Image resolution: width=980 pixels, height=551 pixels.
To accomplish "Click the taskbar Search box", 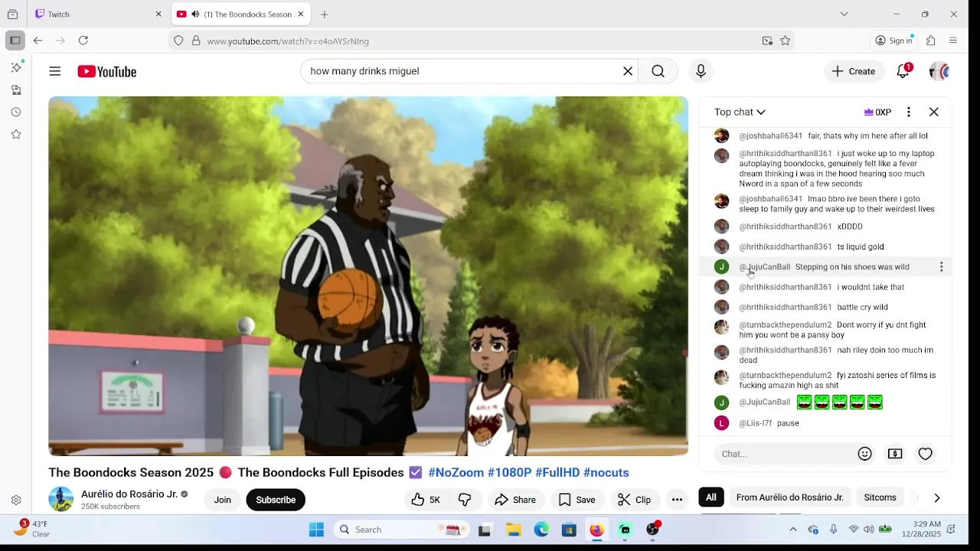I will (x=402, y=530).
